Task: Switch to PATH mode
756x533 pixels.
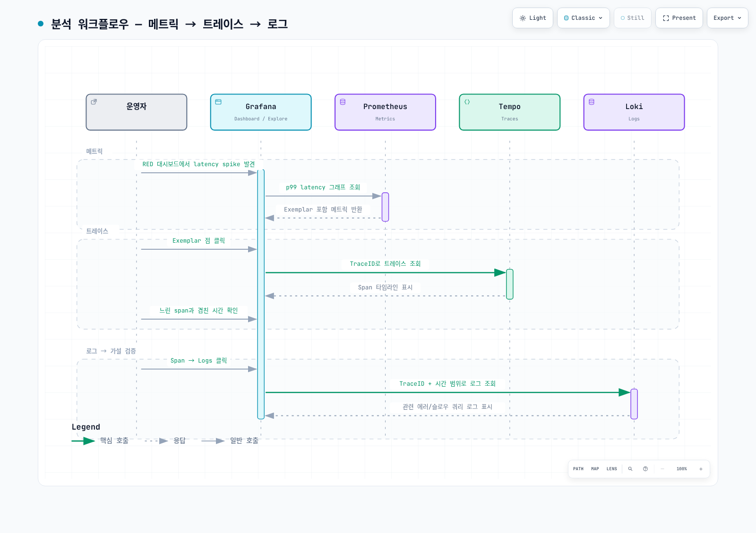Action: (578, 469)
